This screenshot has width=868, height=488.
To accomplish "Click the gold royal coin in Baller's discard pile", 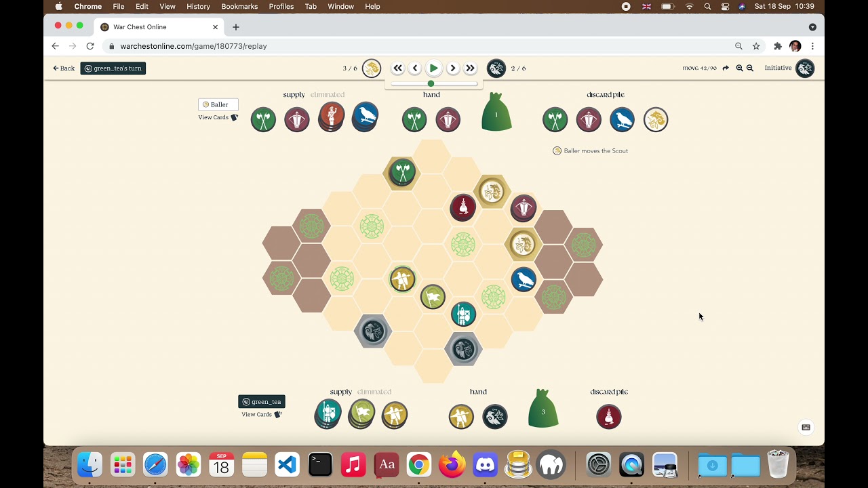I will (656, 120).
